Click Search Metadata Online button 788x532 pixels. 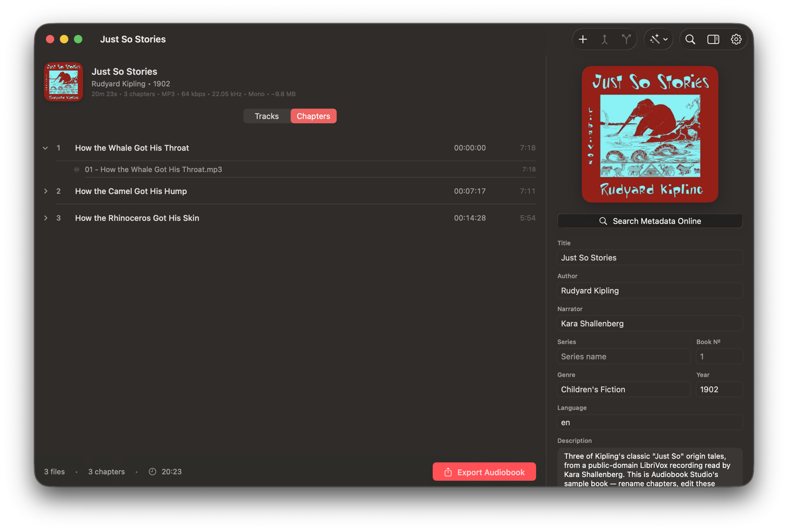[x=650, y=221]
